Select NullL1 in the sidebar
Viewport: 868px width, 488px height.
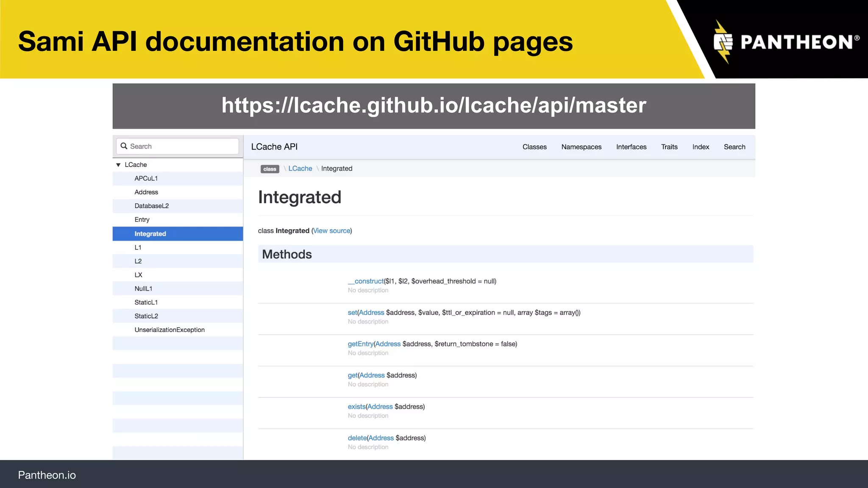(x=143, y=288)
